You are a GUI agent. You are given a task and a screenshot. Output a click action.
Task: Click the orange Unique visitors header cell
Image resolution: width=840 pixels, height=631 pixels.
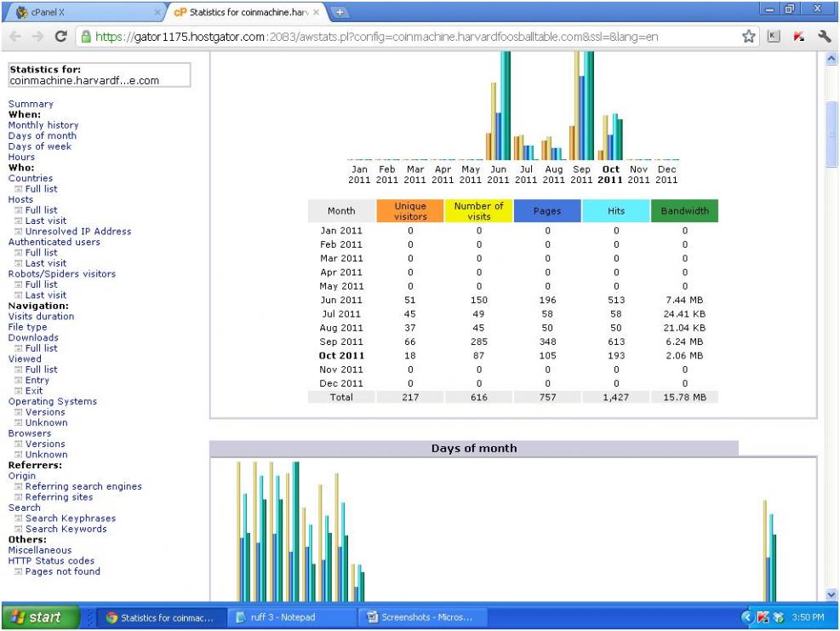409,211
